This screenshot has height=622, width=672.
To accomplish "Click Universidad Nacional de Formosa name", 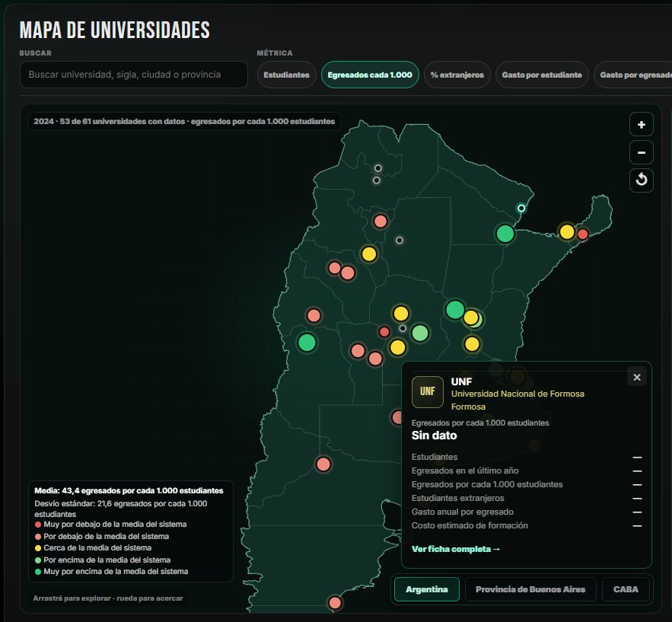I will (x=518, y=394).
